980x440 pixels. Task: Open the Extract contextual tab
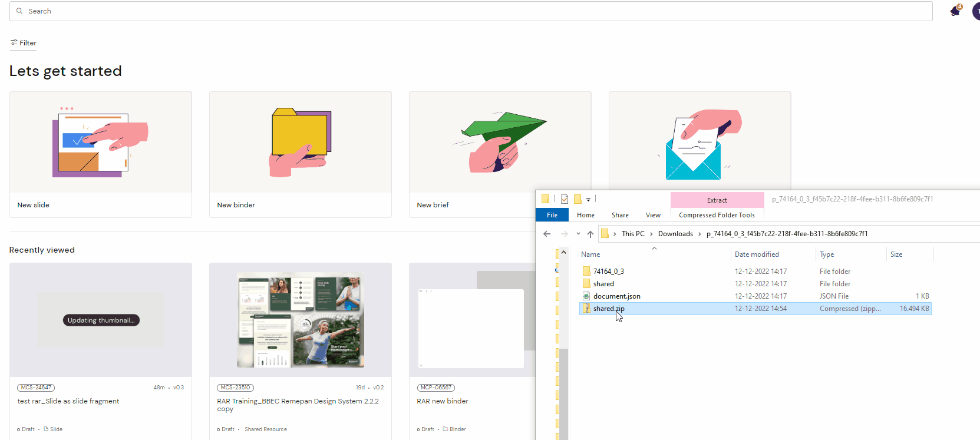717,200
